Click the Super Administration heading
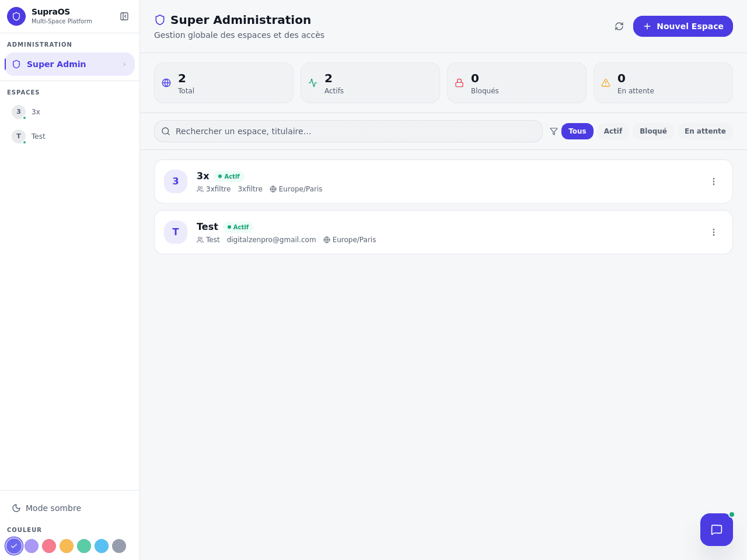 (x=240, y=20)
